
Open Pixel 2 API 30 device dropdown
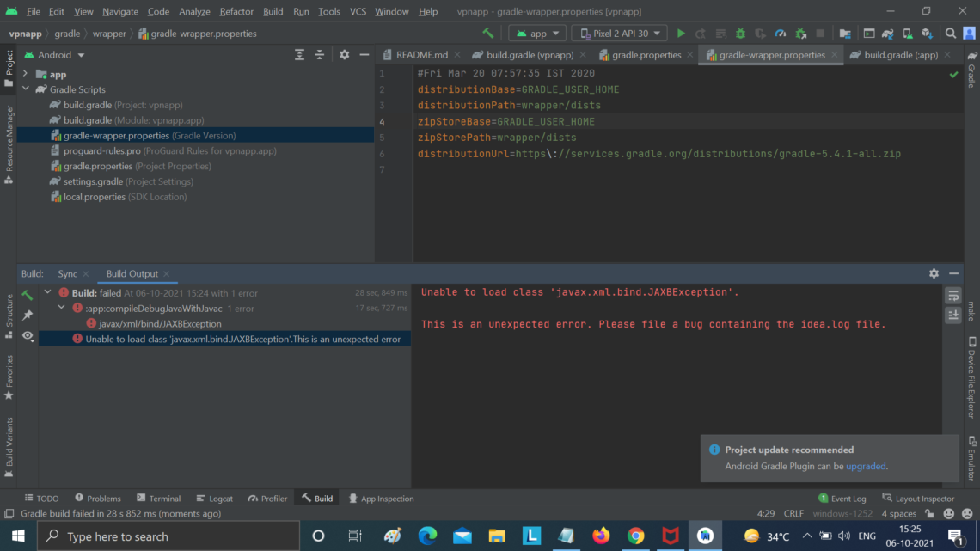click(619, 34)
